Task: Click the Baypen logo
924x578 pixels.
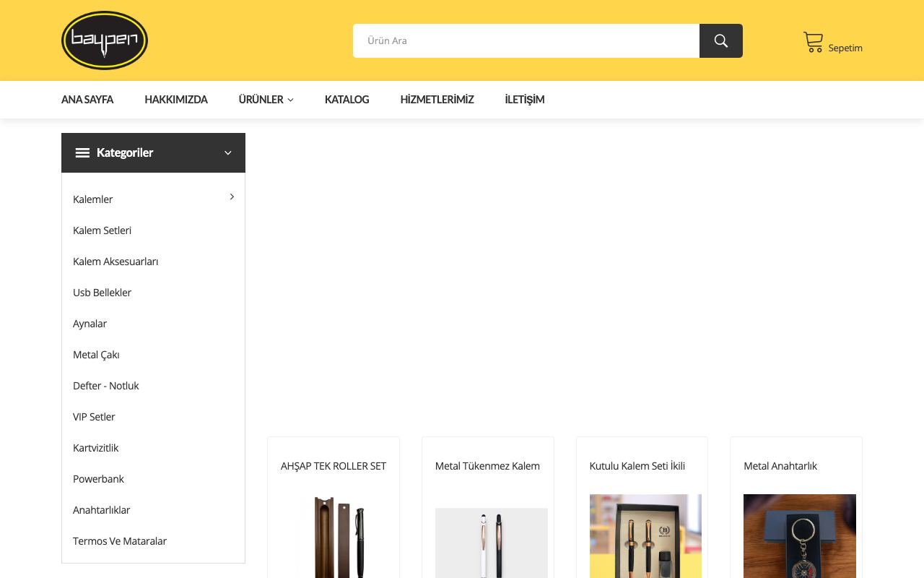Action: [x=105, y=40]
